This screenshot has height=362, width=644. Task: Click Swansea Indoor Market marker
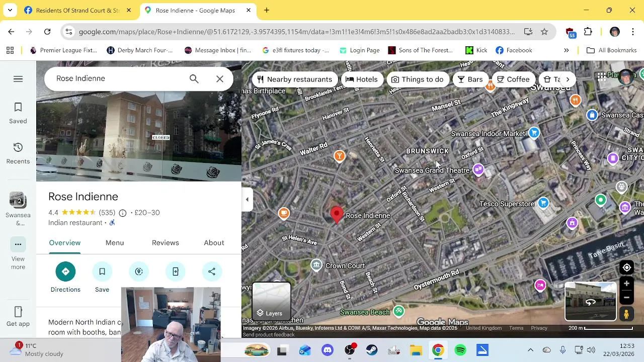[x=534, y=133]
